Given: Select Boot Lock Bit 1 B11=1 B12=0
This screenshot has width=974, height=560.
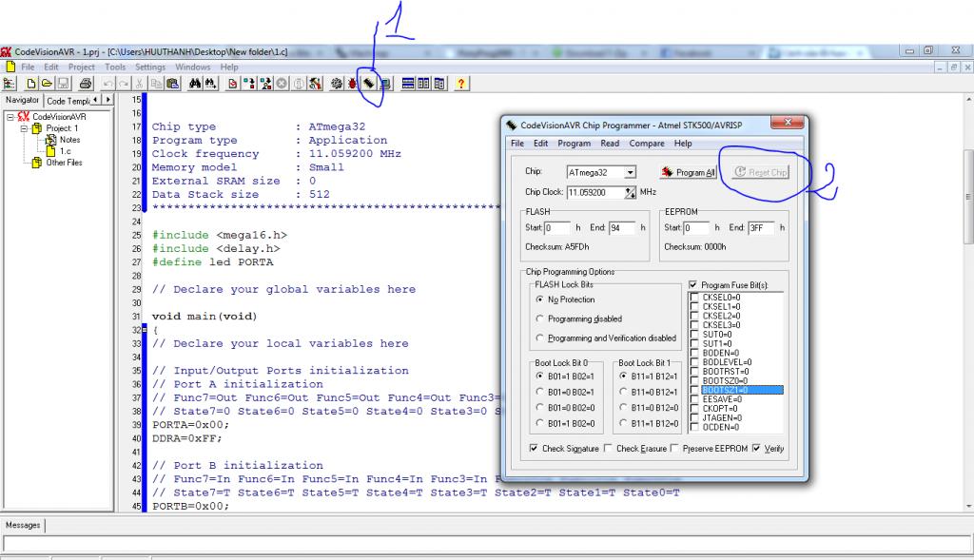Looking at the screenshot, I should [x=623, y=423].
